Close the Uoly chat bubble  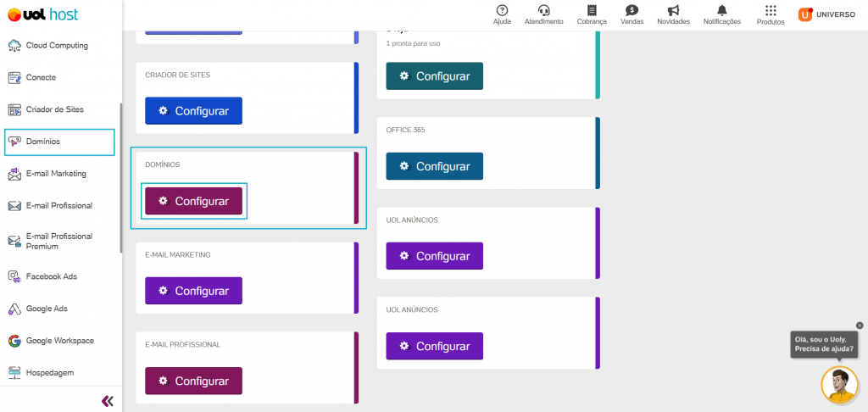(x=860, y=326)
